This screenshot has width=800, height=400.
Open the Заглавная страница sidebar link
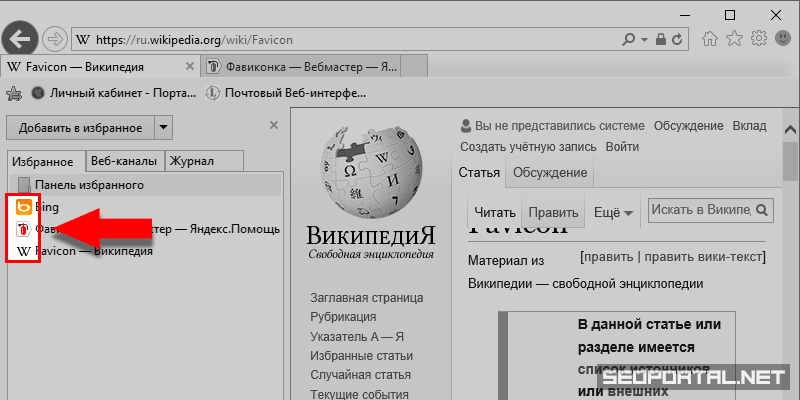[x=366, y=298]
